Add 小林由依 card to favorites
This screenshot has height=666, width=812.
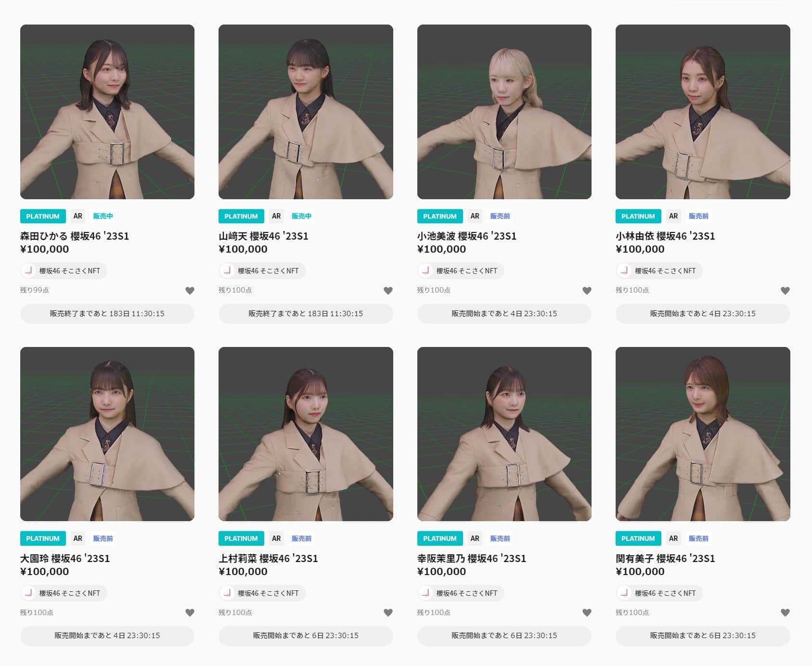point(785,291)
